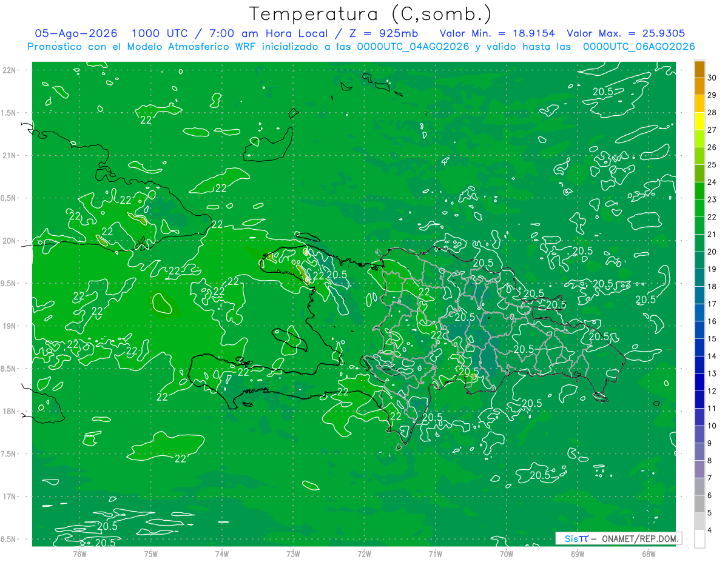Click the legend value "17"
The width and height of the screenshot is (728, 562).
point(712,304)
